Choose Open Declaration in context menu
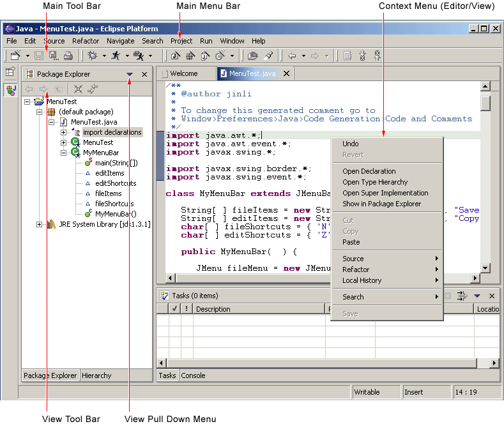 [x=387, y=171]
